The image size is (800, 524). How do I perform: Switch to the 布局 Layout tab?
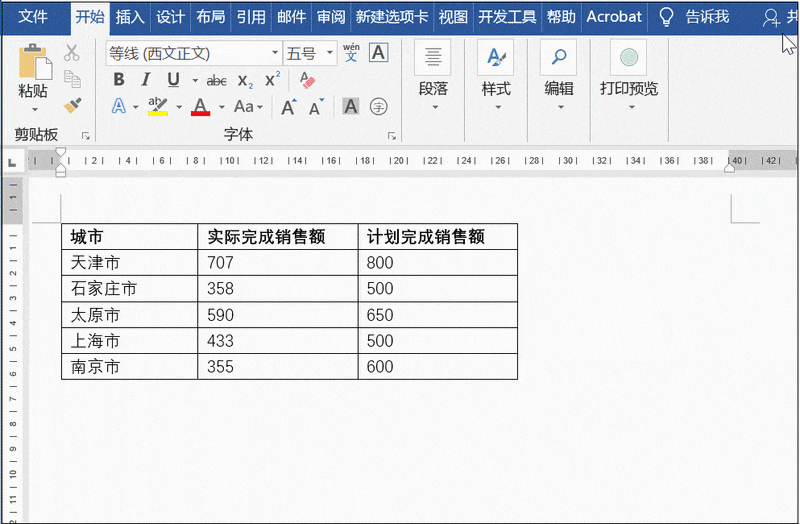pyautogui.click(x=211, y=17)
